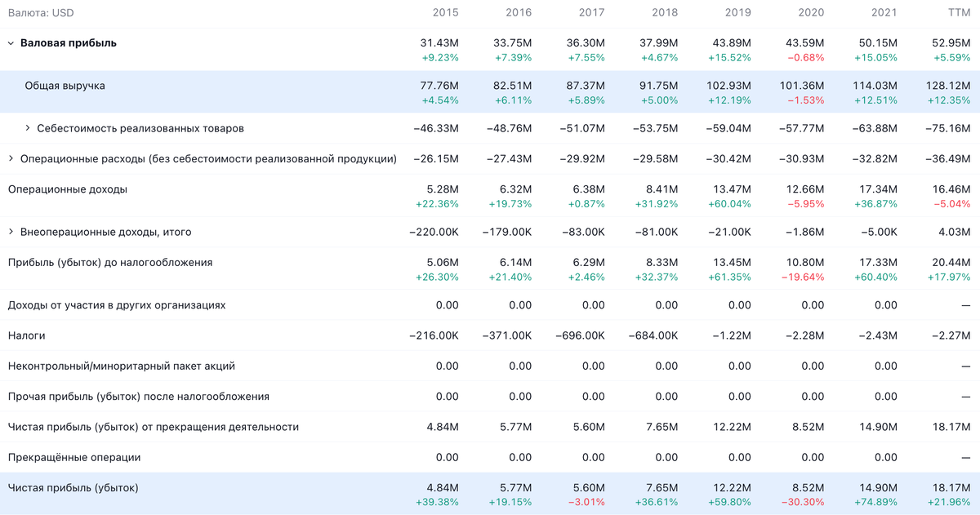Click Прибыль (убыток) до налогообложения label
Screen dimensions: 980x515
click(x=109, y=263)
